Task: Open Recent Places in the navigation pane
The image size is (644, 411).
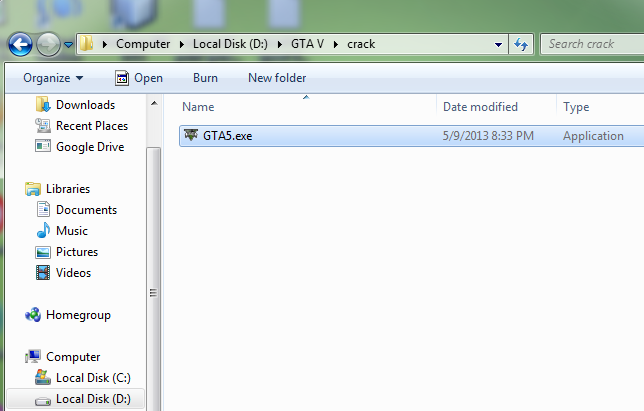Action: coord(92,126)
